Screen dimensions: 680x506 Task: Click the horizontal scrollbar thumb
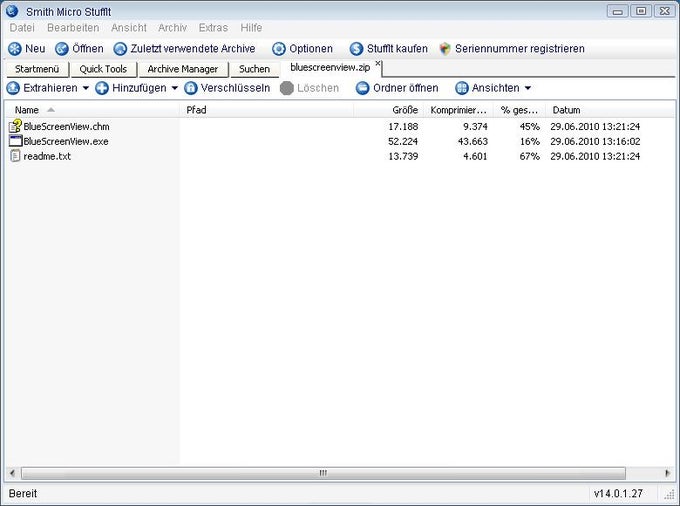(324, 473)
